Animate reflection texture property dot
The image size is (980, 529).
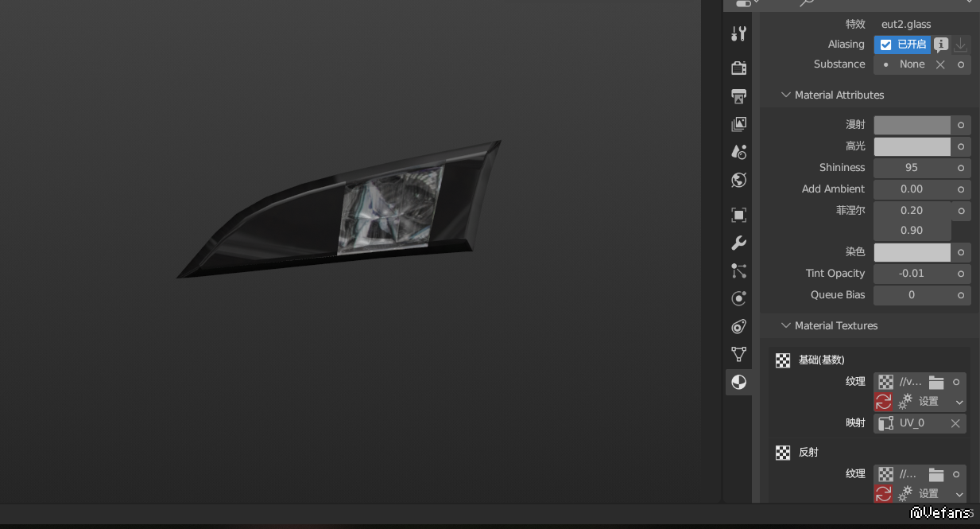956,475
